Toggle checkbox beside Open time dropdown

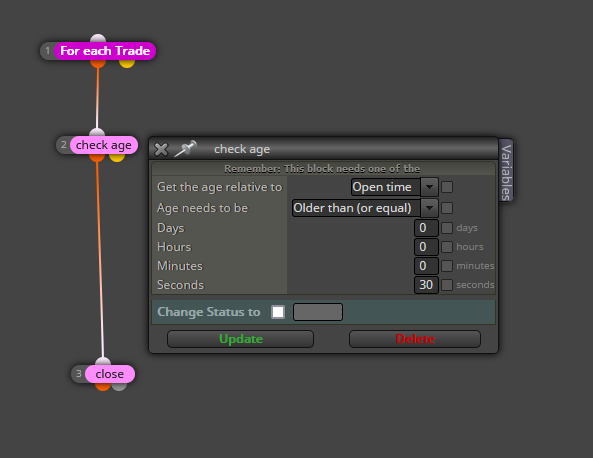coord(447,187)
